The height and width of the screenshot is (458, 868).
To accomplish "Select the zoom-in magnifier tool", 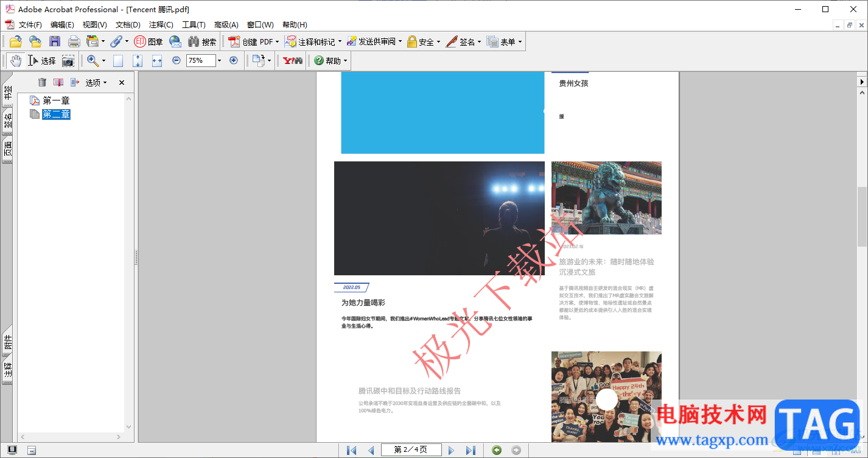I will click(93, 60).
